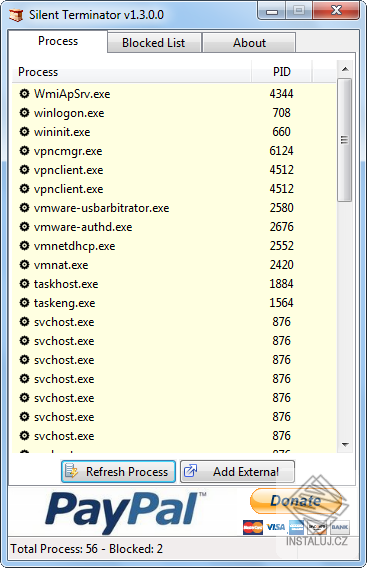Click the gear icon beside WmiApSrv.exe
This screenshot has width=367, height=568.
tap(24, 94)
